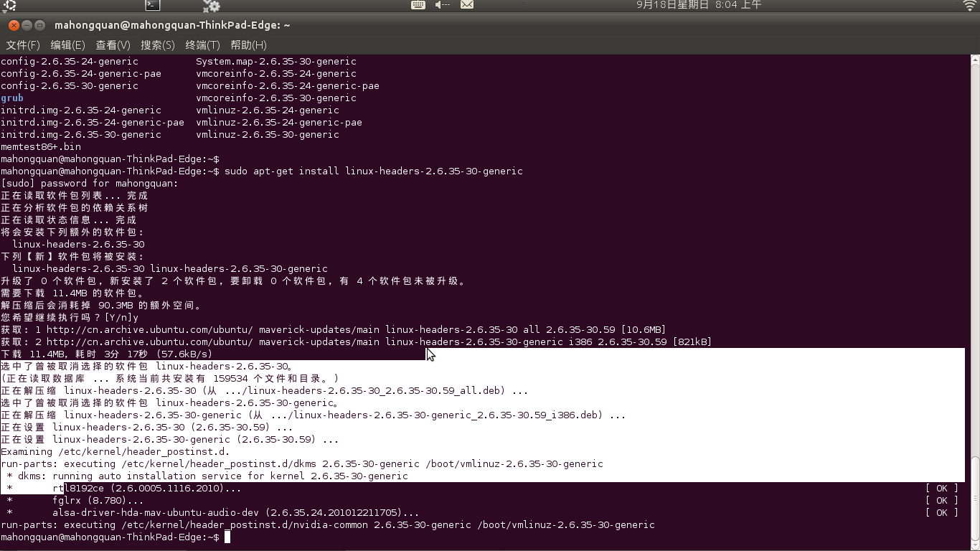This screenshot has height=551, width=980.
Task: Click the Examining /etc/kernel/header_postinst.d. line
Action: pyautogui.click(x=116, y=452)
